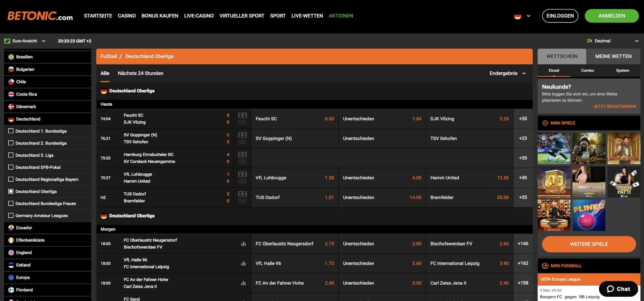Open the Plinko game thumbnail
Image resolution: width=644 pixels, height=301 pixels.
[x=589, y=215]
